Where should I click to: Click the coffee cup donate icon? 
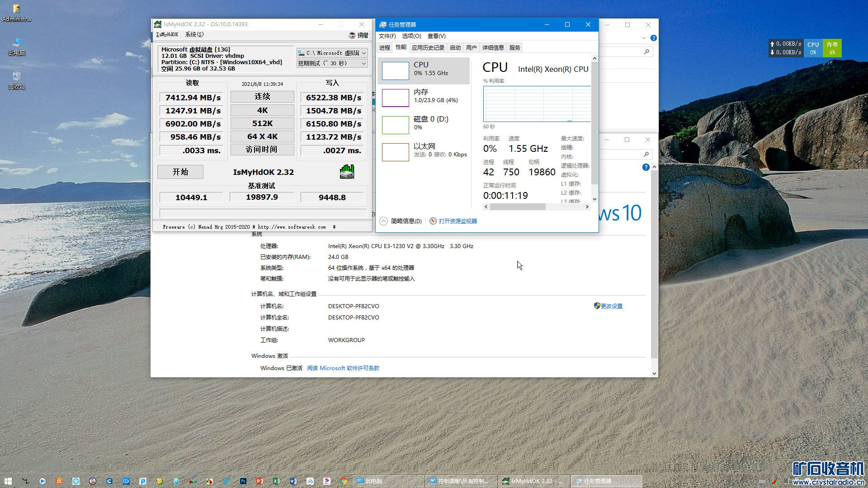pyautogui.click(x=352, y=35)
